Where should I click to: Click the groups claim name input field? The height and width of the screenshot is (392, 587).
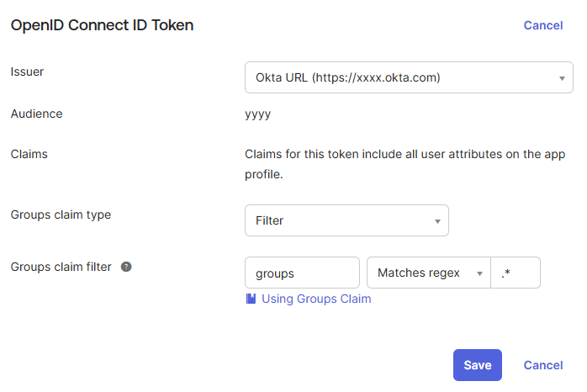pyautogui.click(x=302, y=273)
